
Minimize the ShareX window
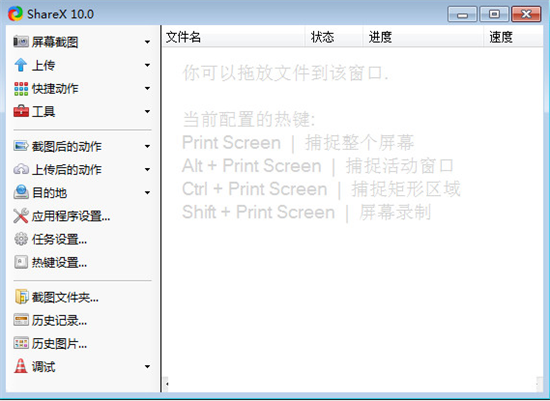tap(463, 14)
